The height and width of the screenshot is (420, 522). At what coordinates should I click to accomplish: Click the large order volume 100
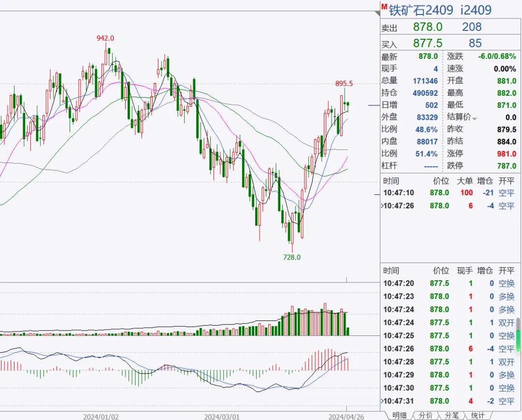[x=466, y=193]
